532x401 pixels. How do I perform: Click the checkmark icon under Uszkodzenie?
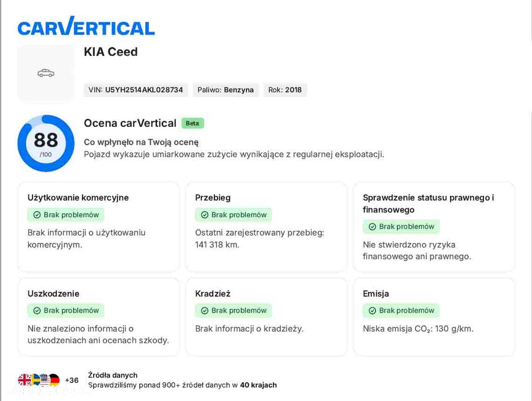(37, 310)
